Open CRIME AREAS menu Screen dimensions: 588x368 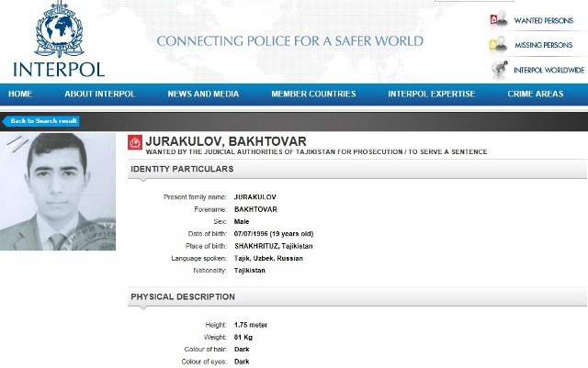(x=536, y=94)
